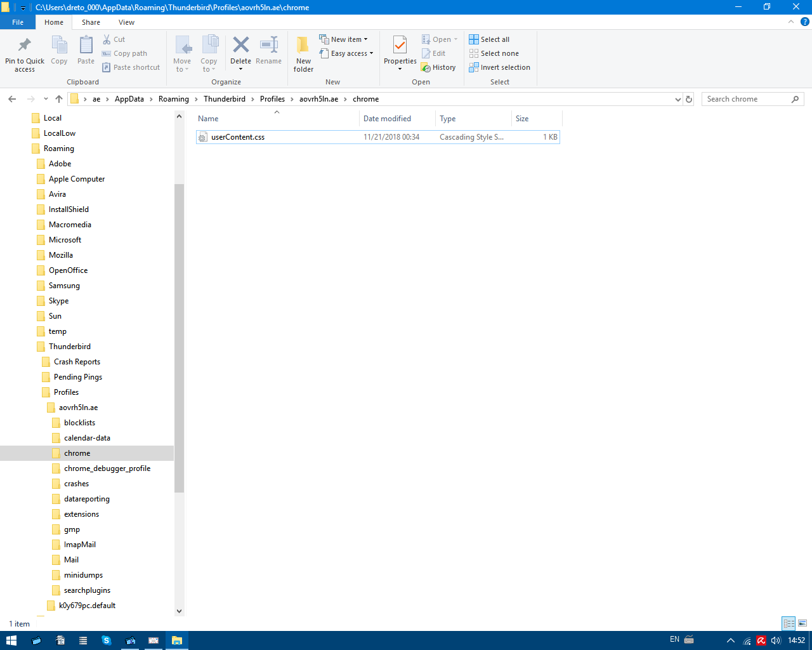Click Select all in the ribbon
The image size is (812, 650).
[489, 39]
